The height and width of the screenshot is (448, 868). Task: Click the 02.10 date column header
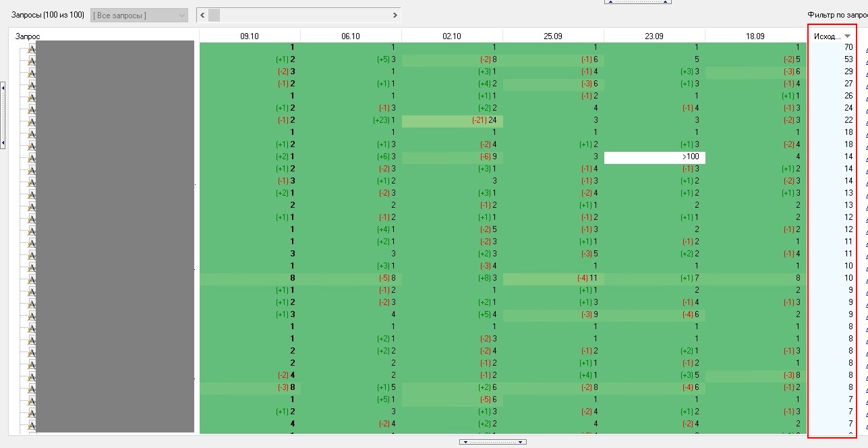pos(452,36)
